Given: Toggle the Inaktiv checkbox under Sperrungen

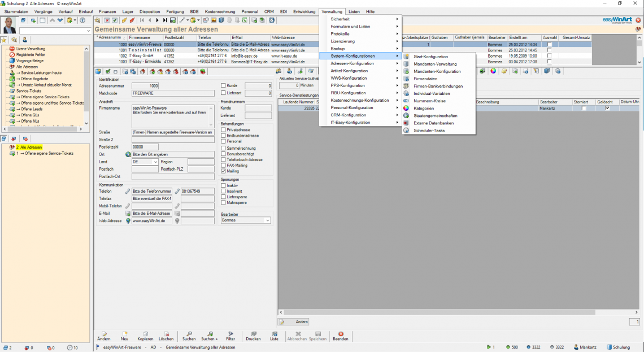Looking at the screenshot, I should click(223, 185).
